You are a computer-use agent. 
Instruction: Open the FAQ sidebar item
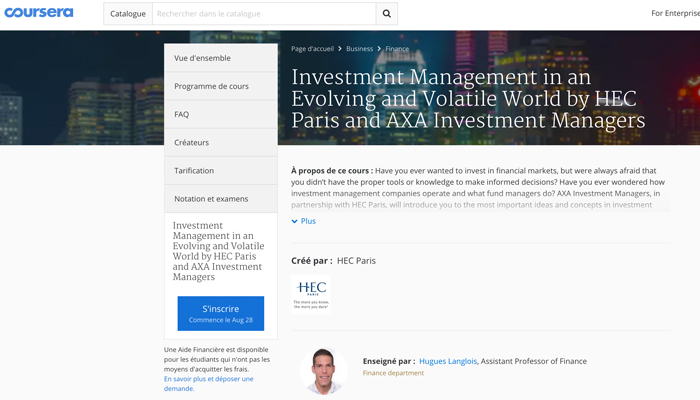pos(221,114)
